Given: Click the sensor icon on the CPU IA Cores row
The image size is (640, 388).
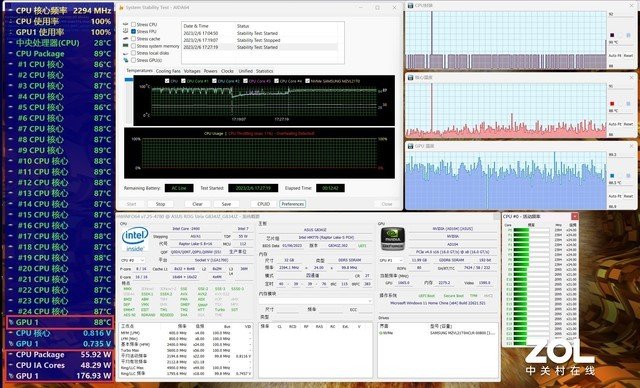Looking at the screenshot, I should point(11,365).
